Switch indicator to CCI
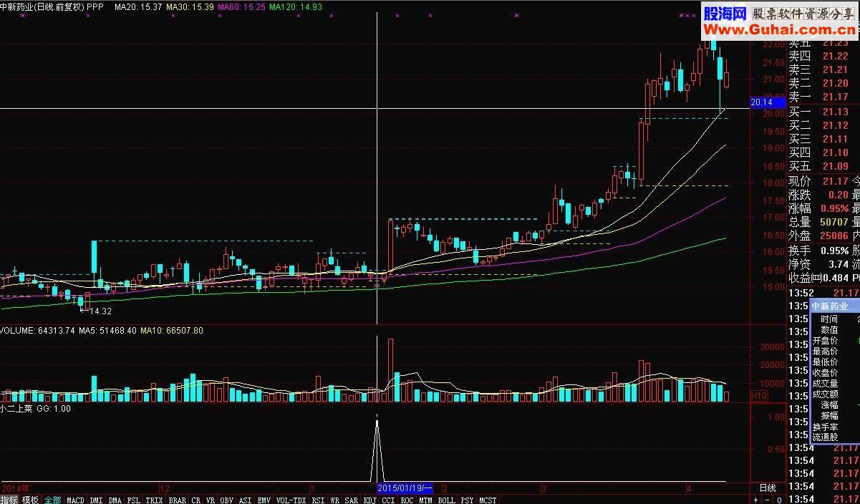The height and width of the screenshot is (504, 860). pos(388,500)
